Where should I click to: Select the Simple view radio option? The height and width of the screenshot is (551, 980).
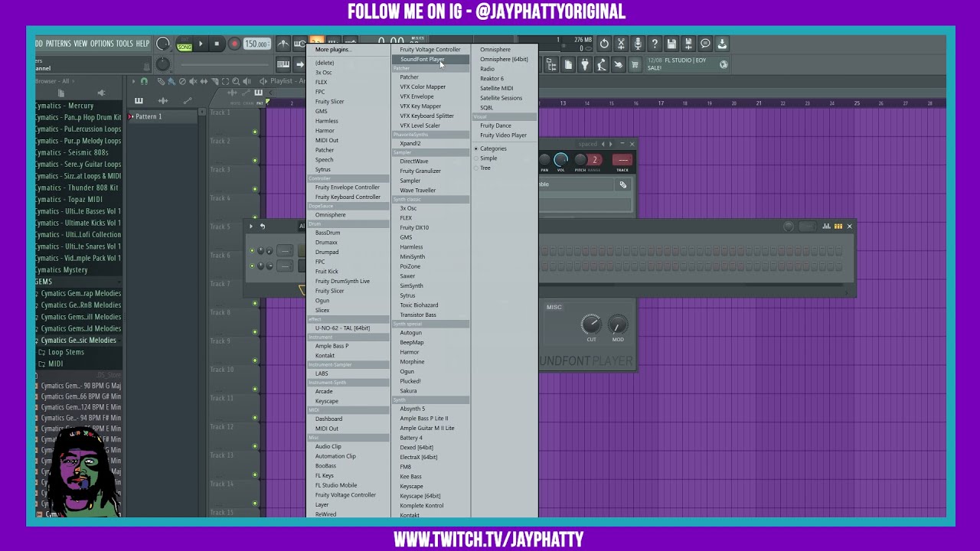485,158
